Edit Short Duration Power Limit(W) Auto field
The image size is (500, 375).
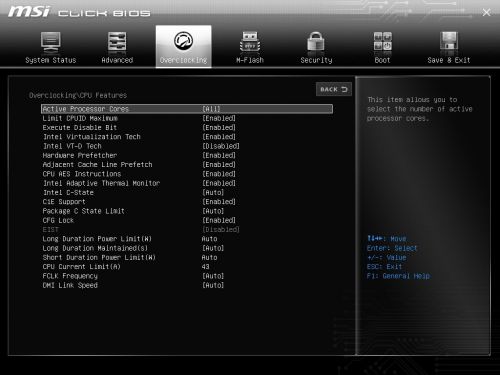tap(209, 258)
